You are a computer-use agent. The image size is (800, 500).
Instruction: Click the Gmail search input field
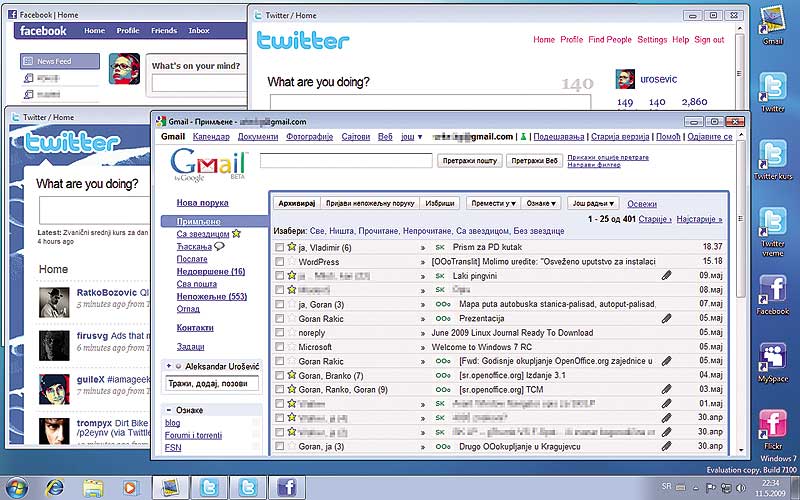coord(346,161)
